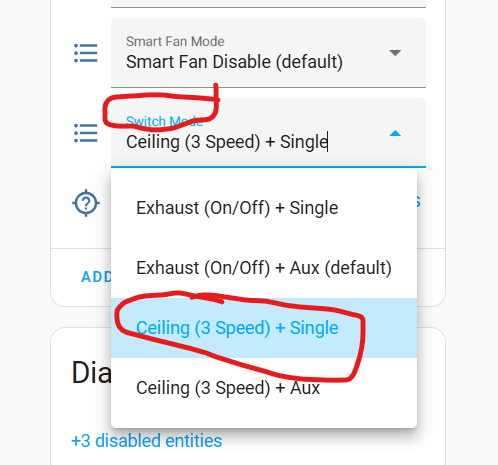Open the +3 disabled entities link
The image size is (498, 465).
point(147,441)
